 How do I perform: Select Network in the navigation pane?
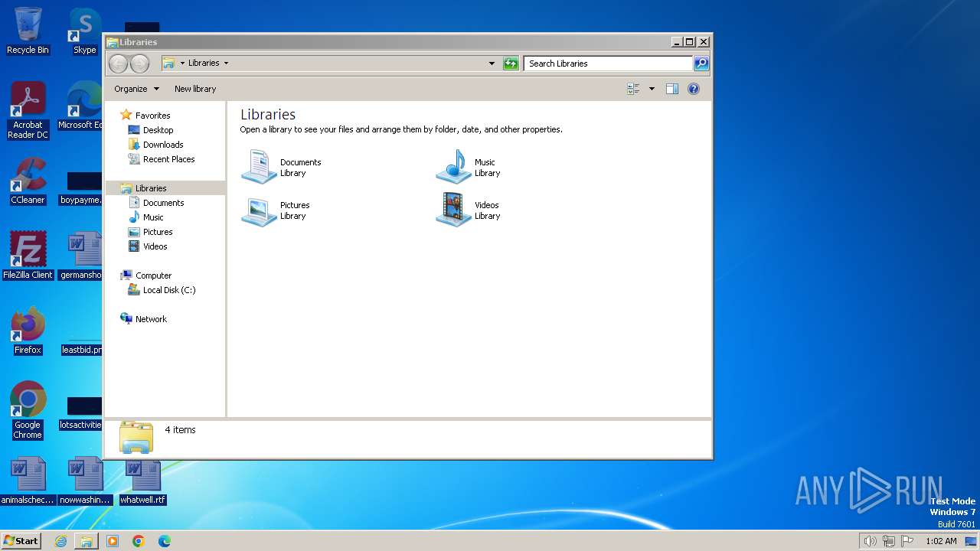151,319
